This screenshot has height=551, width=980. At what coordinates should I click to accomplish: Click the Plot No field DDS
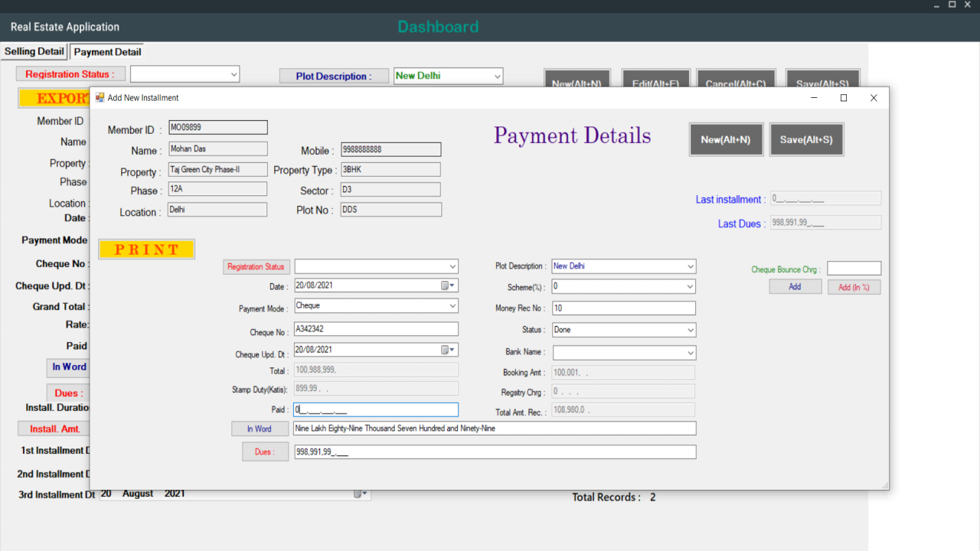click(x=390, y=209)
